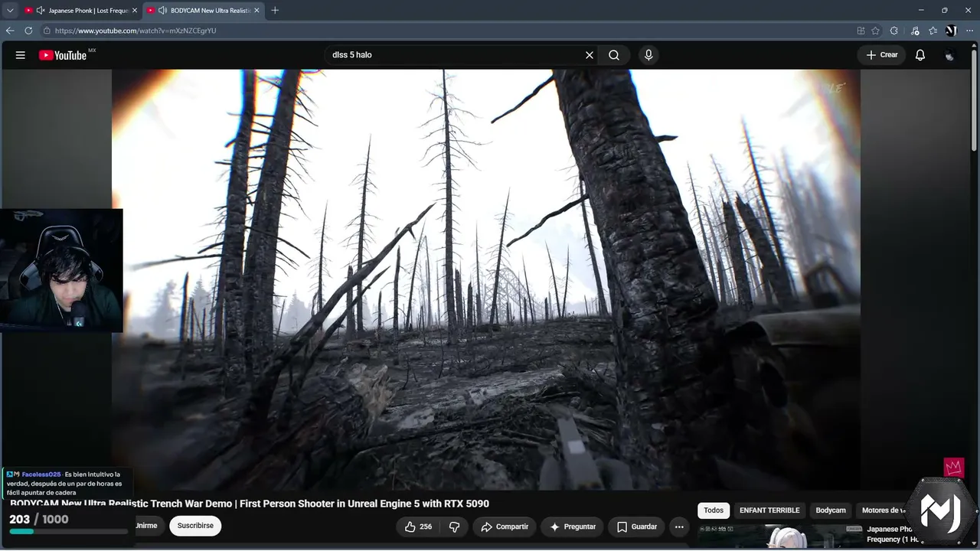Image resolution: width=980 pixels, height=551 pixels.
Task: Mute the BODYCAM tab audio
Action: click(x=162, y=11)
